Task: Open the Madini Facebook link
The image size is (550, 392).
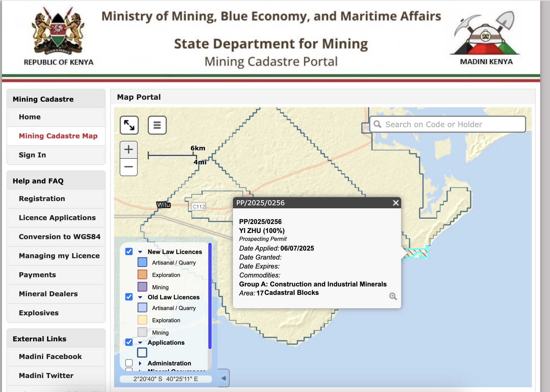Action: coord(50,356)
